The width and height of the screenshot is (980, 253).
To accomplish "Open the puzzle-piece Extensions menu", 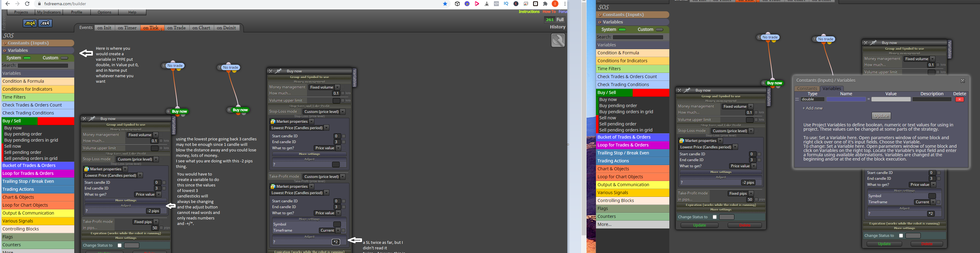I will coord(545,4).
